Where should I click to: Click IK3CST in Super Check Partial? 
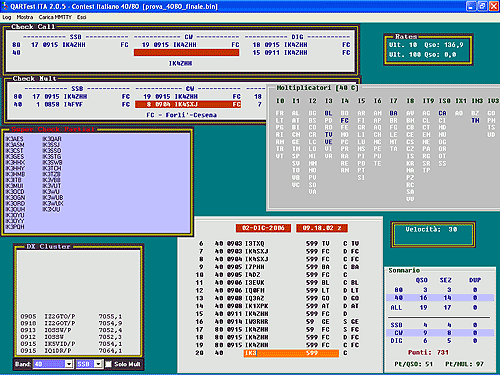coord(14,151)
